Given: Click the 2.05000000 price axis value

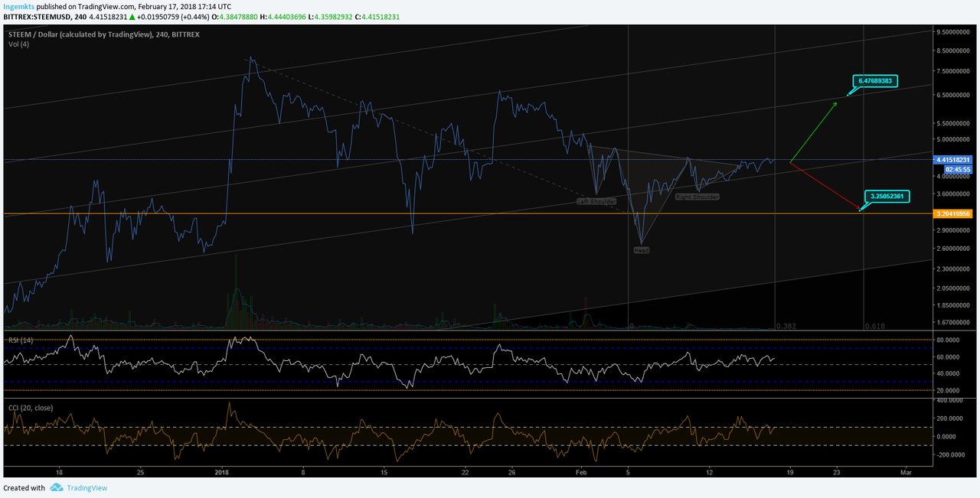Looking at the screenshot, I should (x=954, y=288).
